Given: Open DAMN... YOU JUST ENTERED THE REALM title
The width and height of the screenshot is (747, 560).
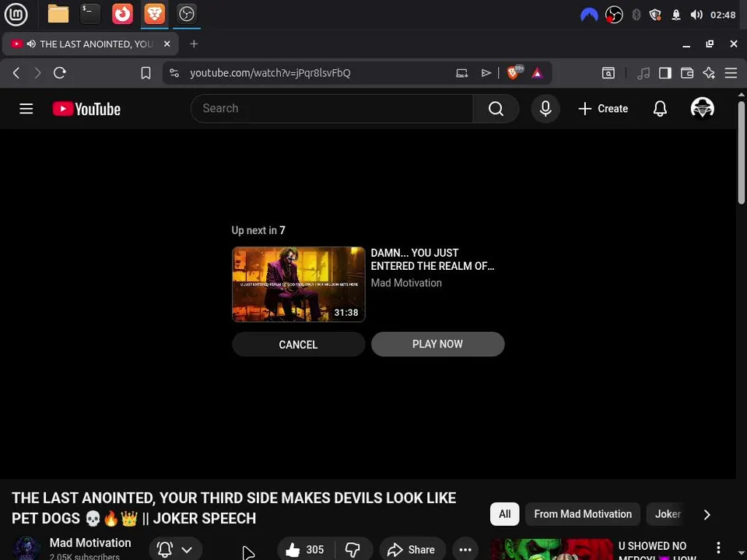Looking at the screenshot, I should tap(433, 260).
